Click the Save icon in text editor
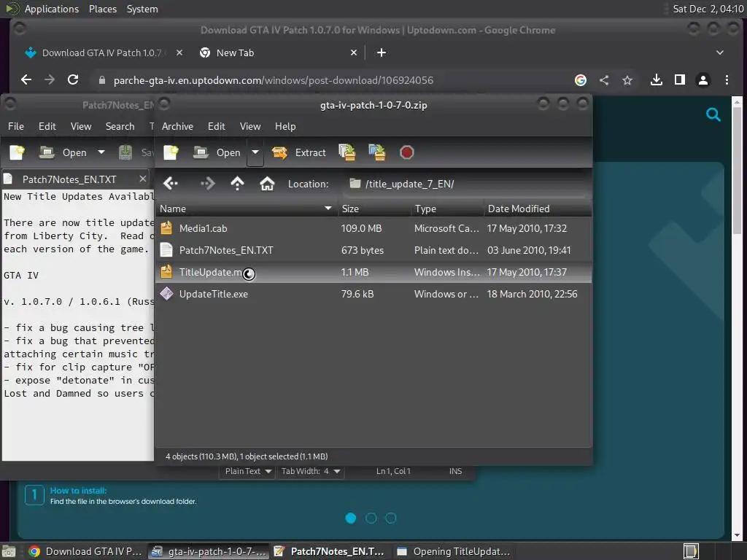The width and height of the screenshot is (747, 560). pos(125,152)
